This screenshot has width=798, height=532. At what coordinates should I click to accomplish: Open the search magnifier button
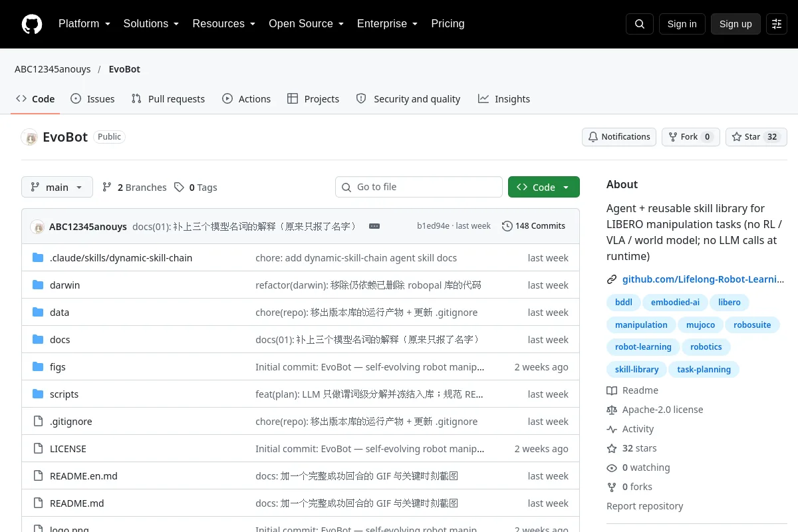pos(640,24)
